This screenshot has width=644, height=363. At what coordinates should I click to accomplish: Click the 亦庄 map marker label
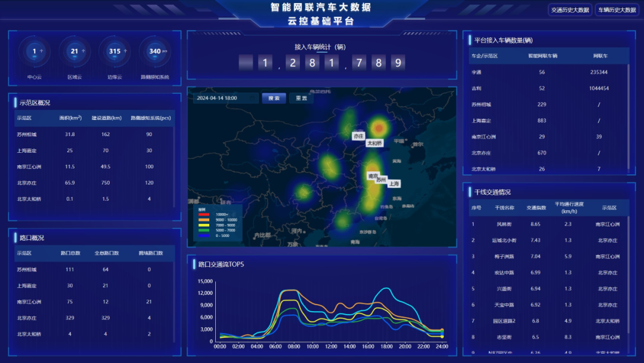[358, 136]
